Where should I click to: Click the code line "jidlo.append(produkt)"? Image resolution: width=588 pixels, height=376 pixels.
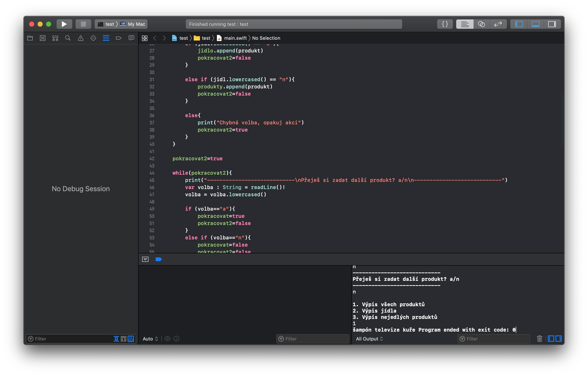pyautogui.click(x=230, y=51)
